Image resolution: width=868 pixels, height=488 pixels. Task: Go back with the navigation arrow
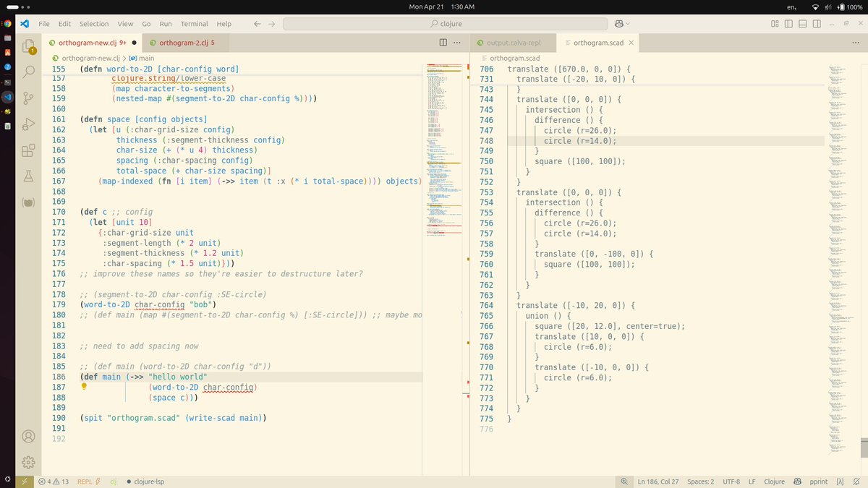click(x=258, y=24)
